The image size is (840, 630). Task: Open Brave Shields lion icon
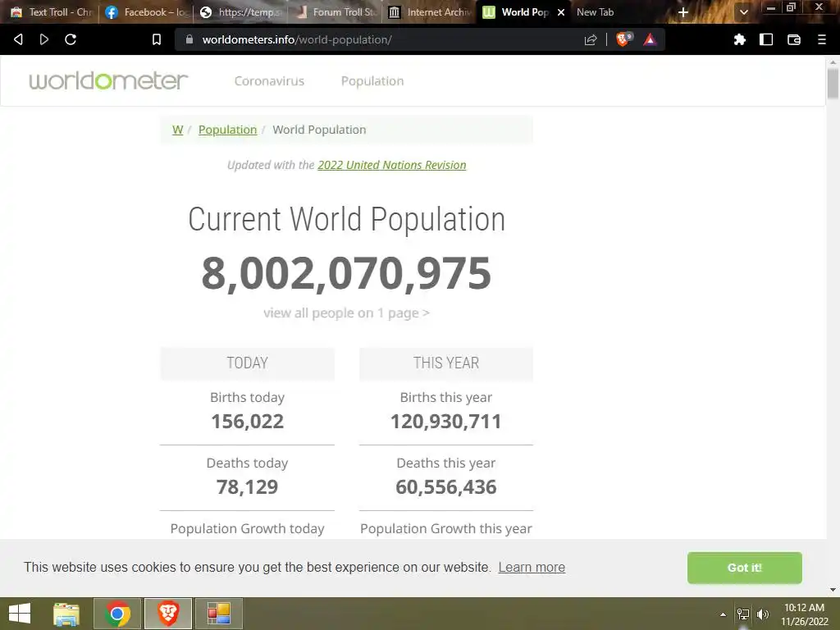[623, 39]
